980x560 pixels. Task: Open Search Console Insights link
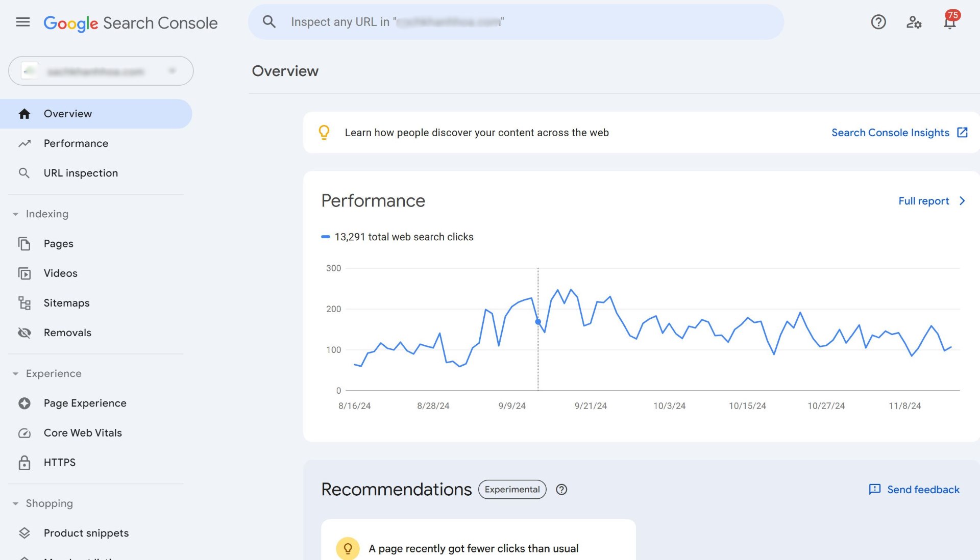point(898,133)
